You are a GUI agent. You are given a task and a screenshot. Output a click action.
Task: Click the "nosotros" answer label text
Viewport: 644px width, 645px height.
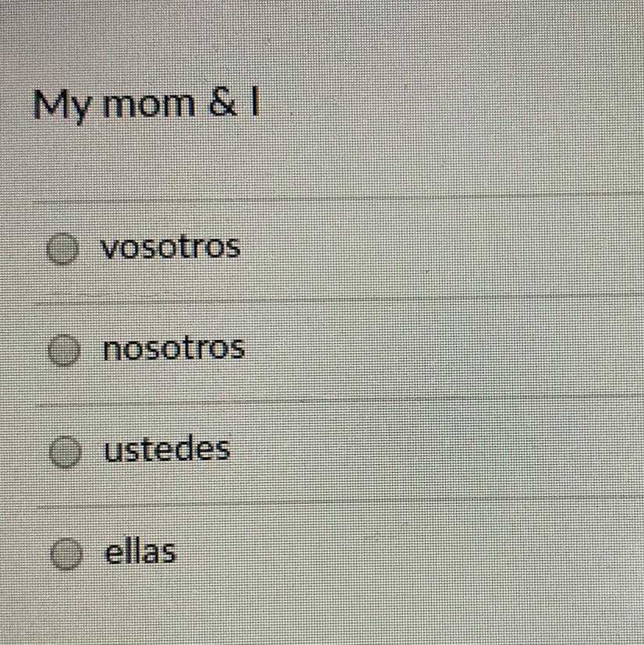coord(174,349)
